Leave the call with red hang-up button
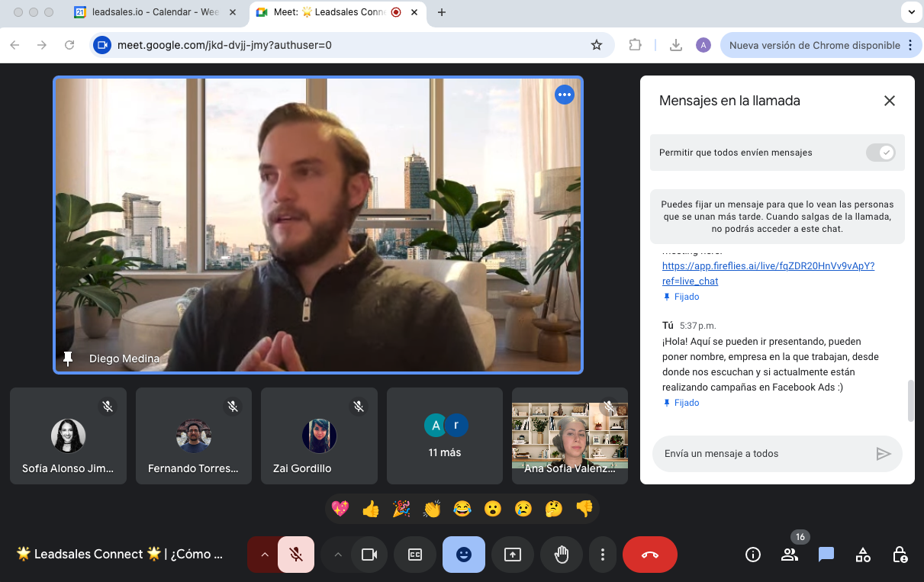 [650, 555]
